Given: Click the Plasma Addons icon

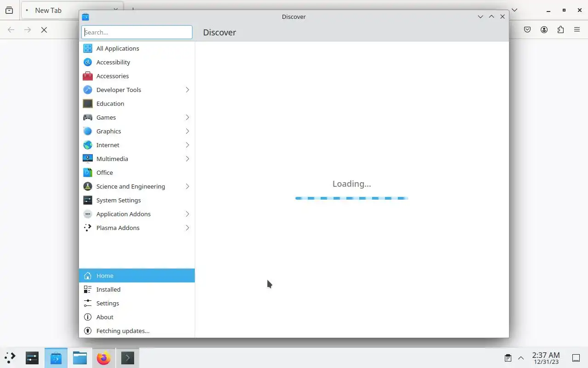Looking at the screenshot, I should [87, 228].
